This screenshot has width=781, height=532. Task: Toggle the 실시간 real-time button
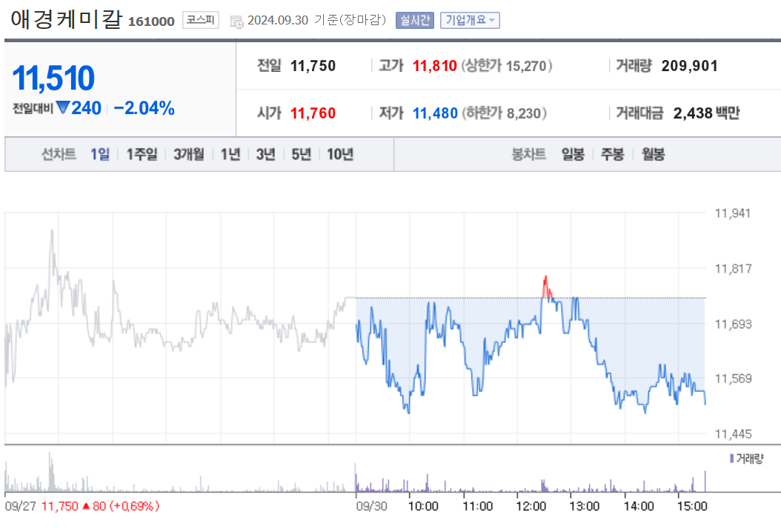[415, 21]
